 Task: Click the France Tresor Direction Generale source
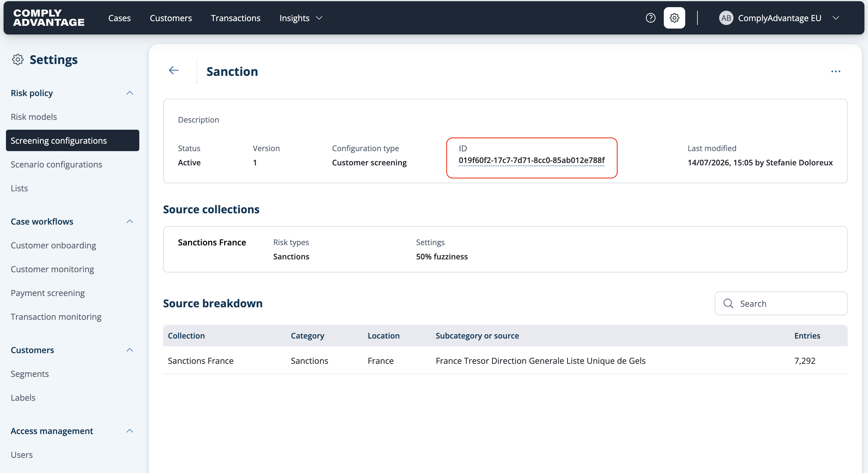pyautogui.click(x=541, y=361)
